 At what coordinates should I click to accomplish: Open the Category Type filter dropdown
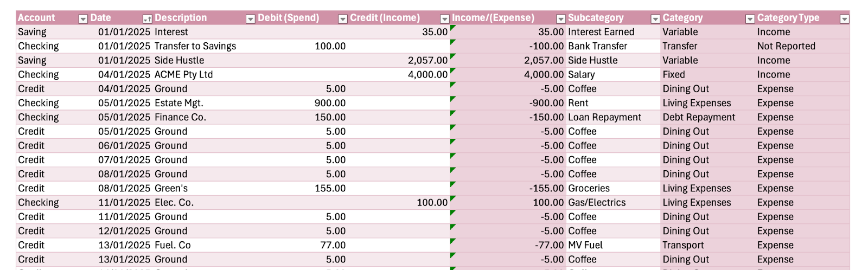[845, 19]
